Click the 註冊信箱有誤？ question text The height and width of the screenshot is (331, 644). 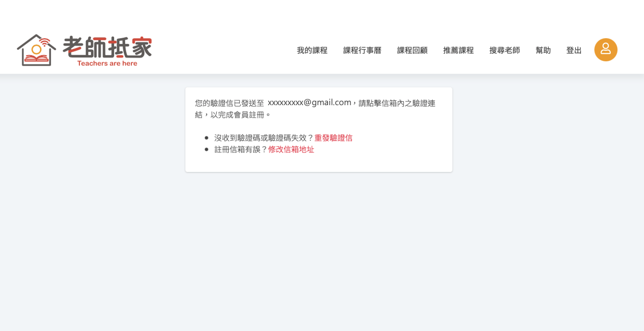click(x=241, y=149)
